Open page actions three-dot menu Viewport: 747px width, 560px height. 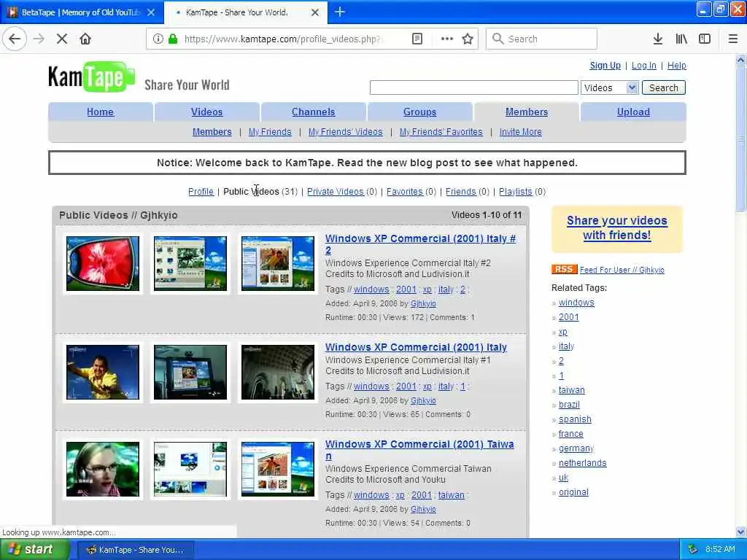tap(447, 39)
